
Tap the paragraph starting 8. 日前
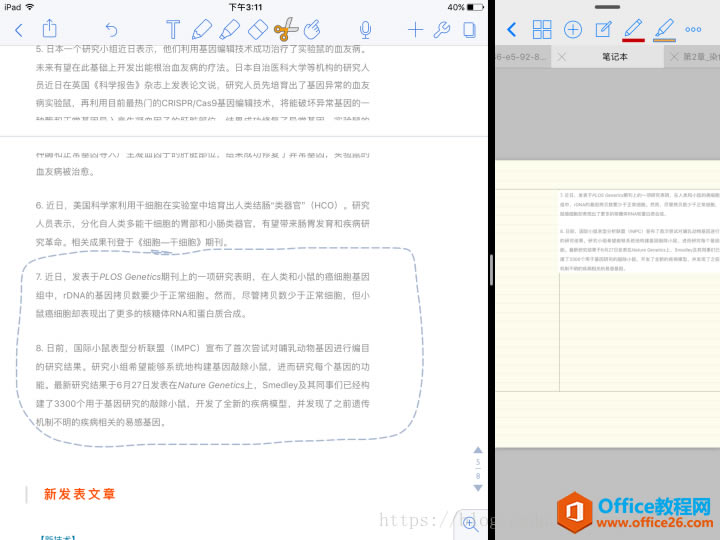point(202,385)
